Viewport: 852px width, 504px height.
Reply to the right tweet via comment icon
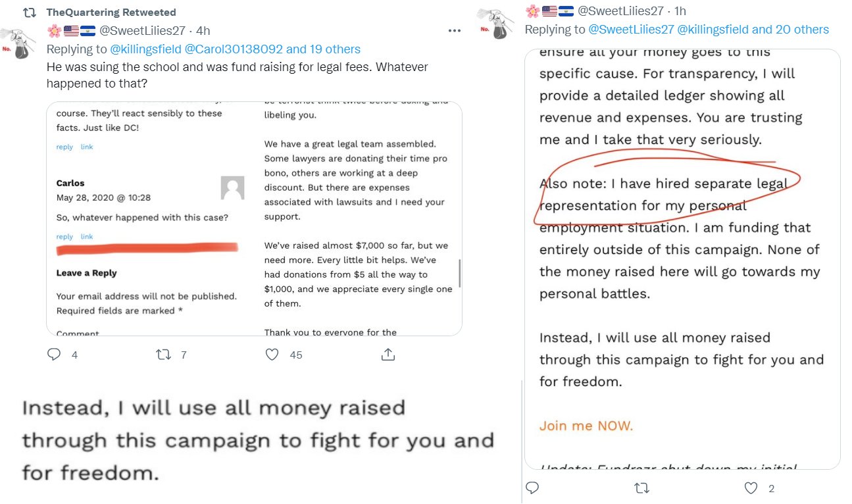coord(533,488)
